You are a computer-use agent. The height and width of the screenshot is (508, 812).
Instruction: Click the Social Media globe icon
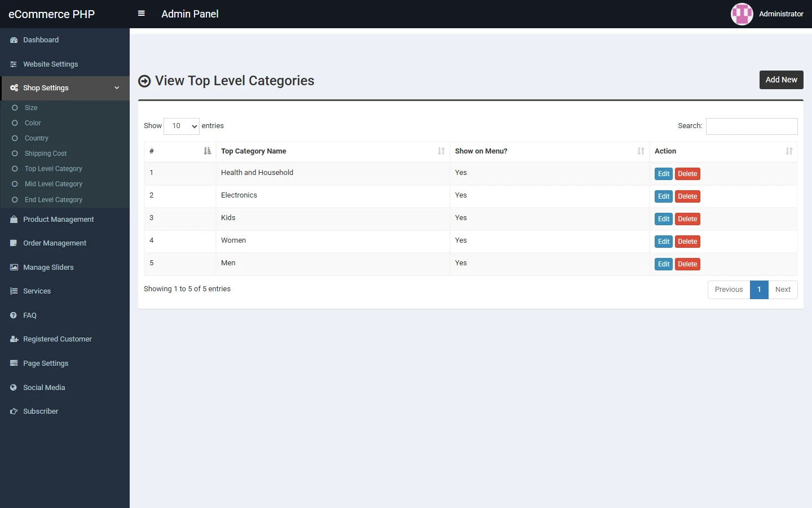(14, 388)
